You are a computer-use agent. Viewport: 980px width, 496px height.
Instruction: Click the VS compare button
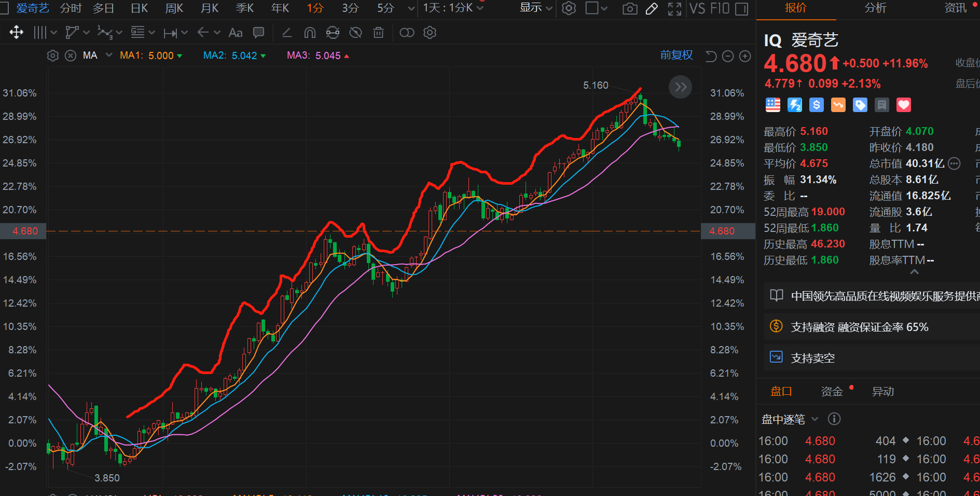697,9
